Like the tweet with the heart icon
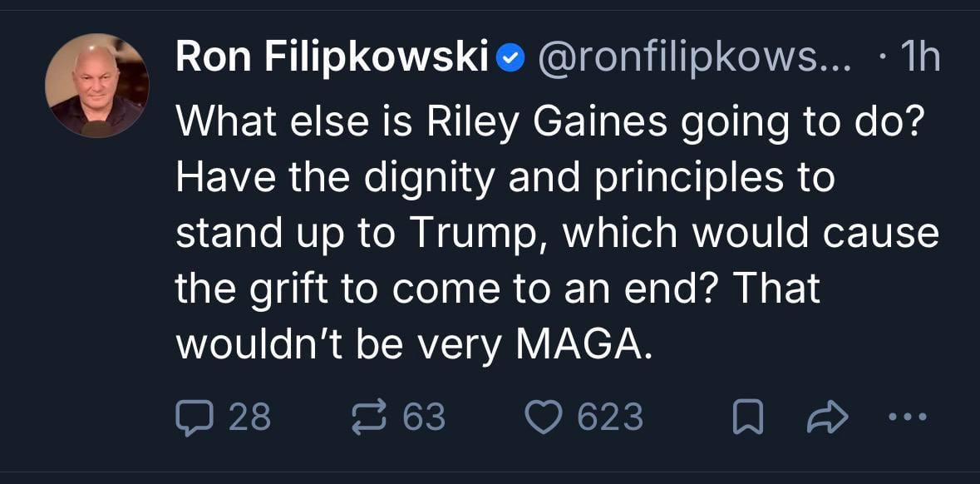 (x=544, y=417)
